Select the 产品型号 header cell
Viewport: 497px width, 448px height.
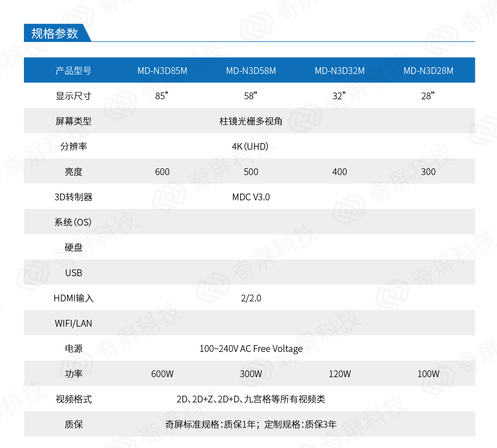74,70
